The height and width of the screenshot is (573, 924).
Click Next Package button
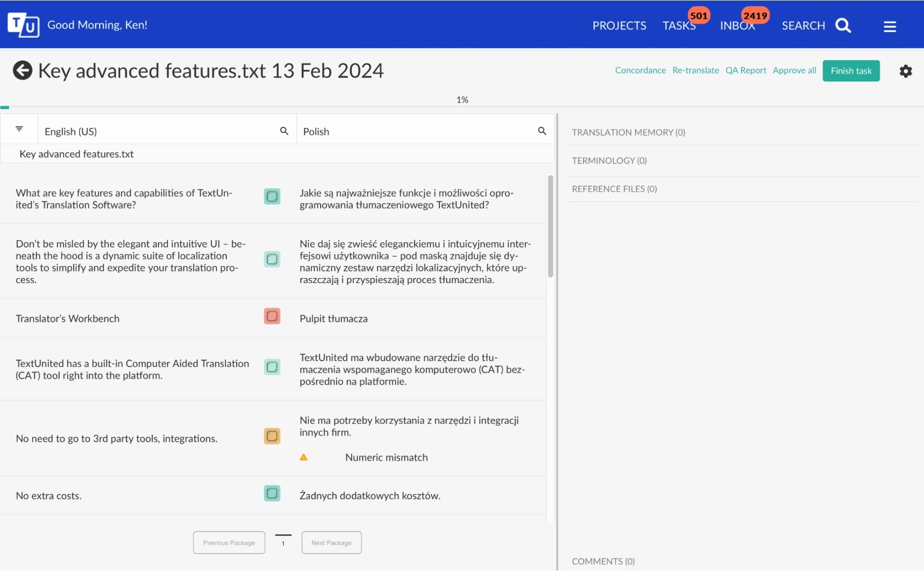[332, 542]
